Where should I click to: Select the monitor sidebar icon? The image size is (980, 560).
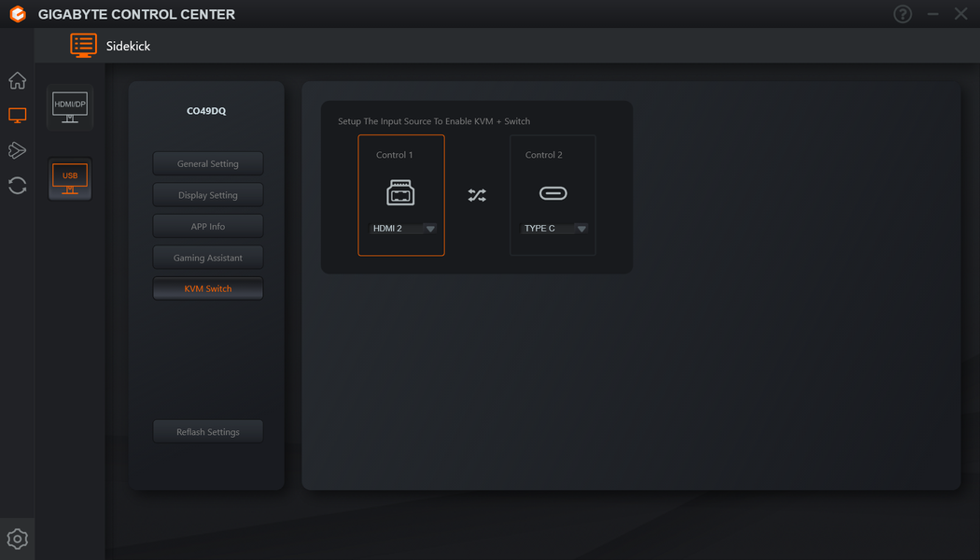18,115
